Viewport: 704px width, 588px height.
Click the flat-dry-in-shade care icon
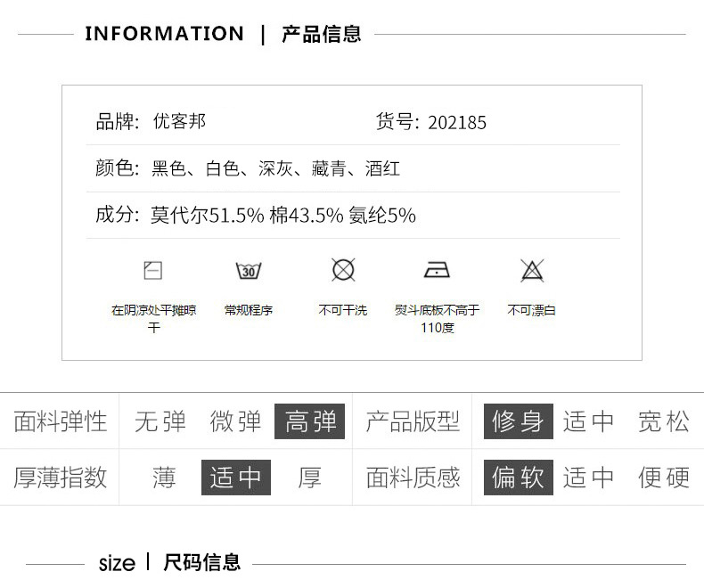[152, 270]
